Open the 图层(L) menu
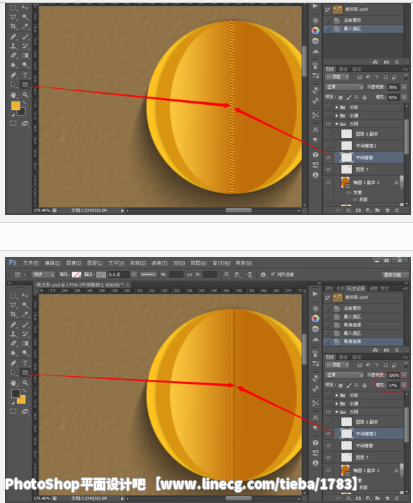 (95, 263)
